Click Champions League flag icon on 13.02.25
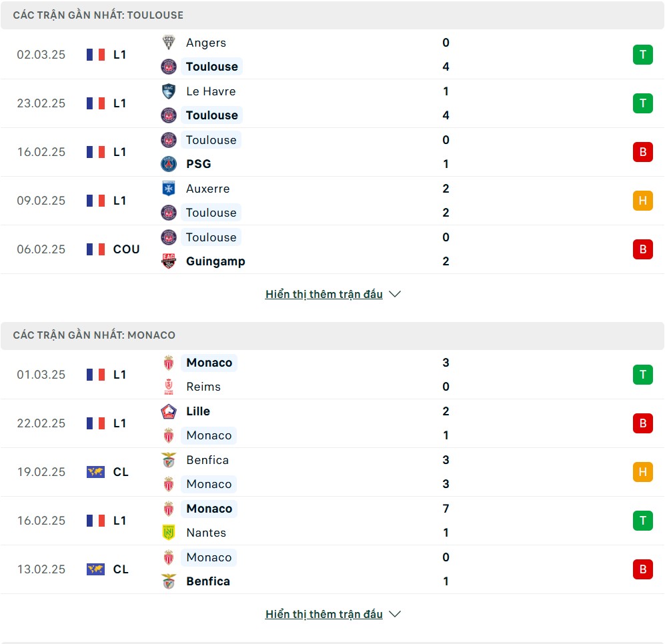Viewport: 665px width, 644px height. [95, 569]
